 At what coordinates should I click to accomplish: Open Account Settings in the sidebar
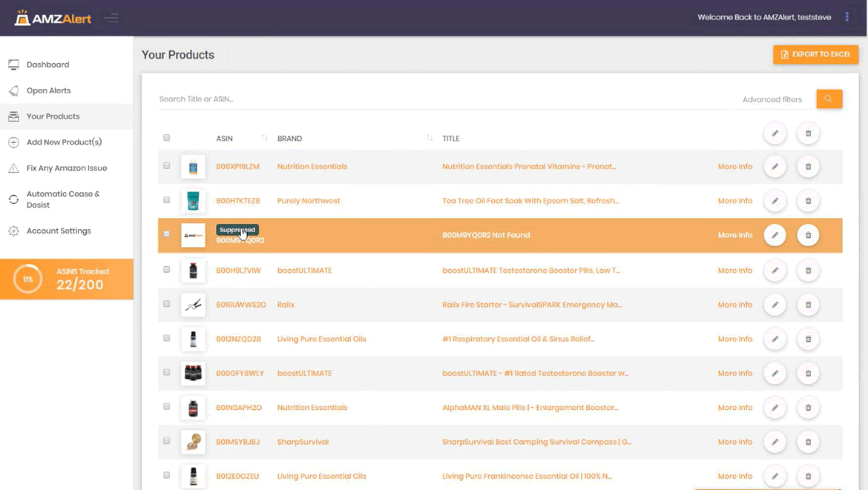(67, 231)
